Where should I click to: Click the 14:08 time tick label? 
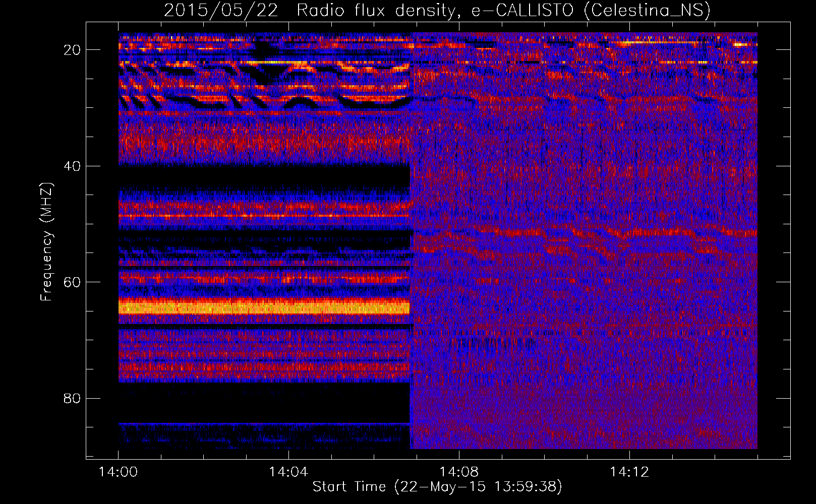(x=459, y=472)
